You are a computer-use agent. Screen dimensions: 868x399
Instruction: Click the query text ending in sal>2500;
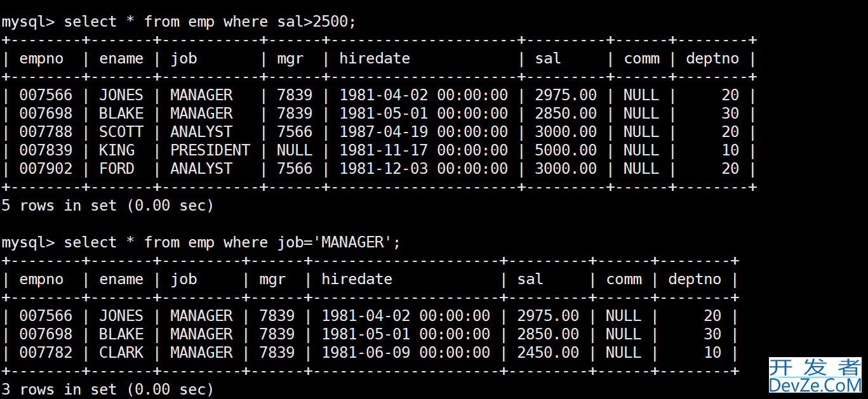coord(210,22)
